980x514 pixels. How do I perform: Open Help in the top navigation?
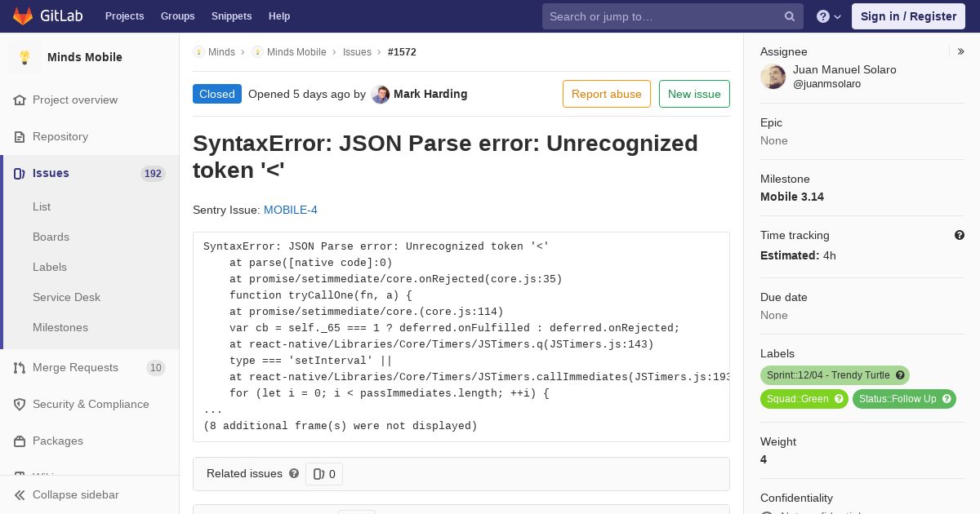tap(279, 16)
